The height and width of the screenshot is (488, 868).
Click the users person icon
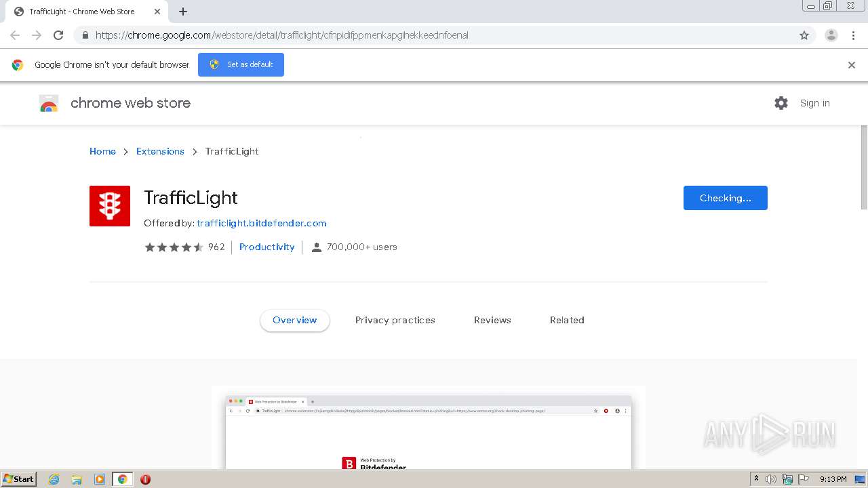(316, 247)
